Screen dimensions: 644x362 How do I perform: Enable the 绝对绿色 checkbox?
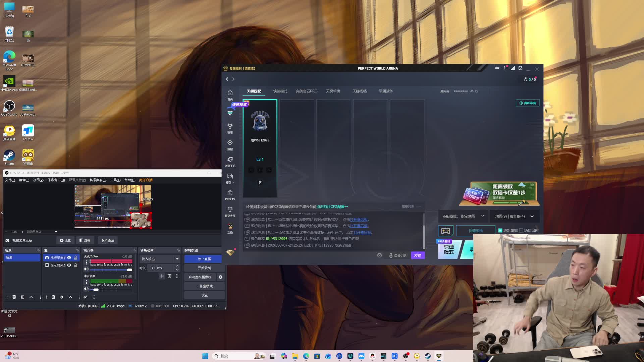(521, 231)
